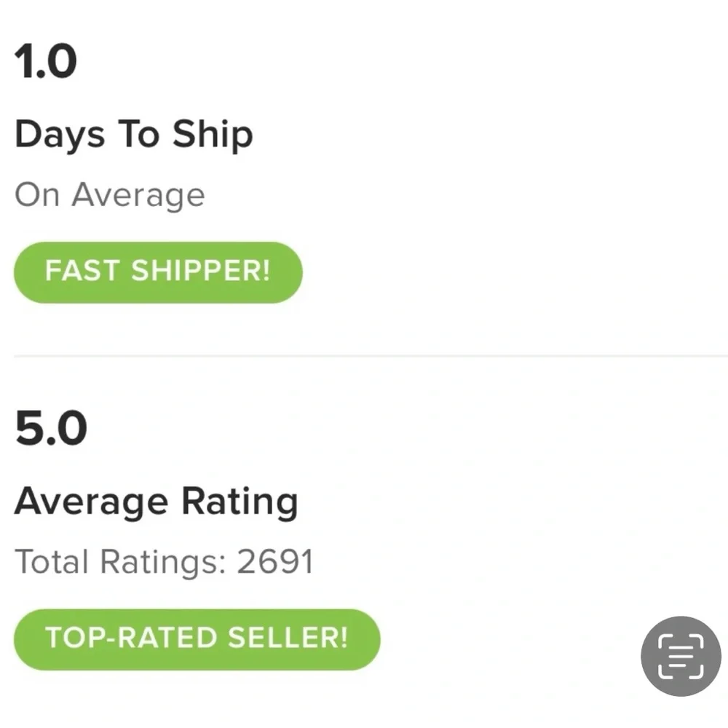
Task: Click the TOP-RATED SELLER! badge
Action: 197,639
